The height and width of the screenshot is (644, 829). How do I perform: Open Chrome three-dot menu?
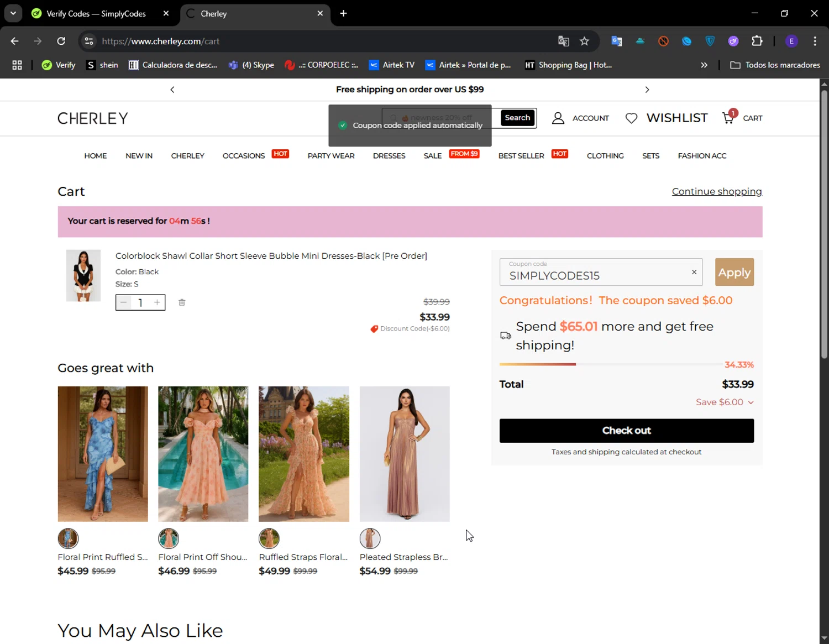pos(815,41)
